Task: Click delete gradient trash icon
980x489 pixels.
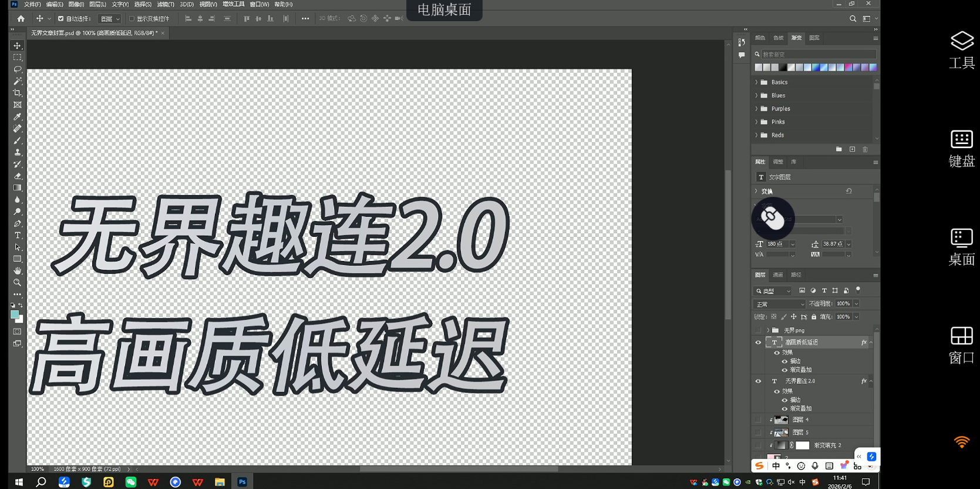Action: pyautogui.click(x=865, y=149)
